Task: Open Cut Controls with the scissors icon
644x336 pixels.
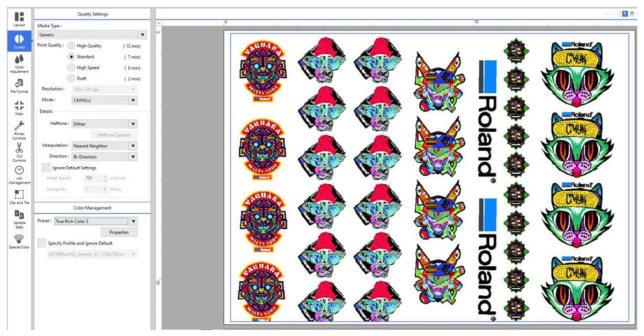Action: [x=19, y=152]
